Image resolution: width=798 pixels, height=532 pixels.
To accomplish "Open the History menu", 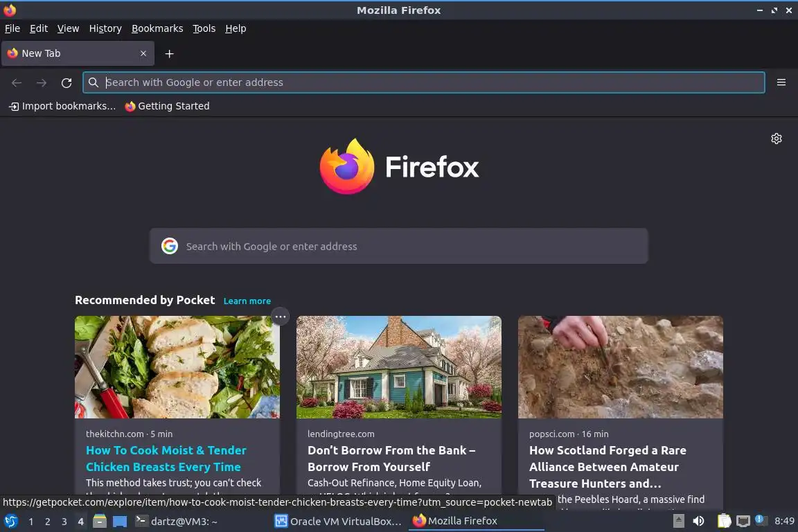I will pos(105,28).
